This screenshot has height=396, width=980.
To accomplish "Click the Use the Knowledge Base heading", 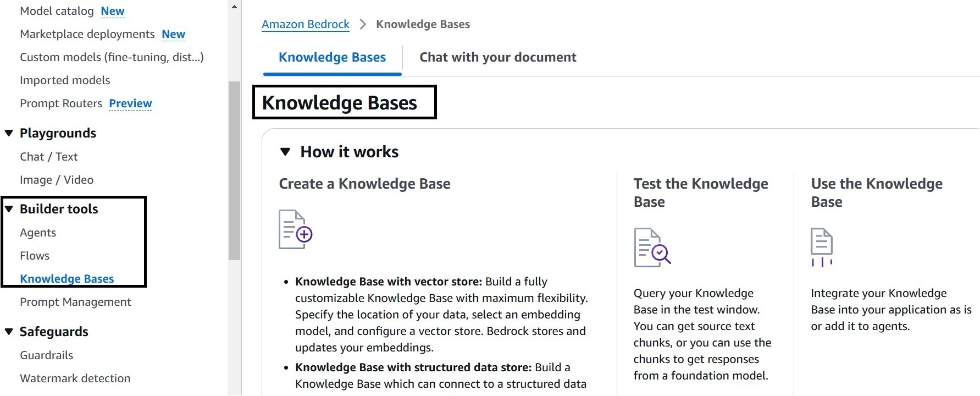I will (877, 193).
